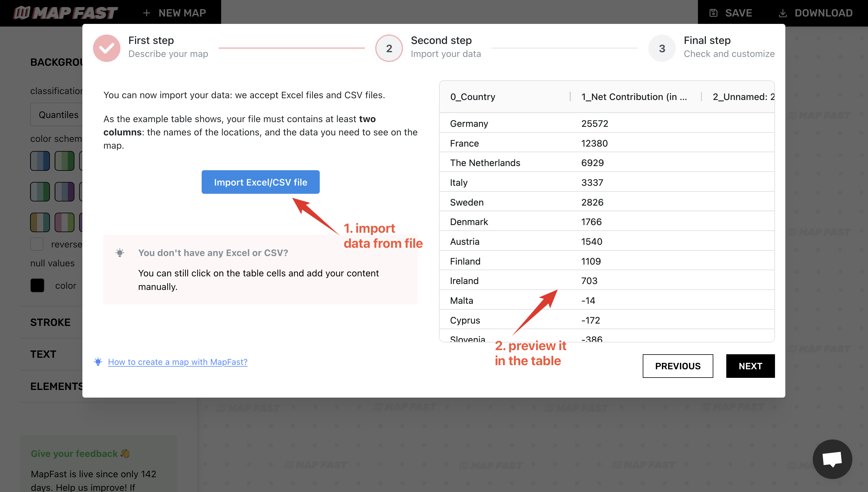Click the chat bubble support icon
Viewport: 868px width, 492px height.
[x=832, y=458]
